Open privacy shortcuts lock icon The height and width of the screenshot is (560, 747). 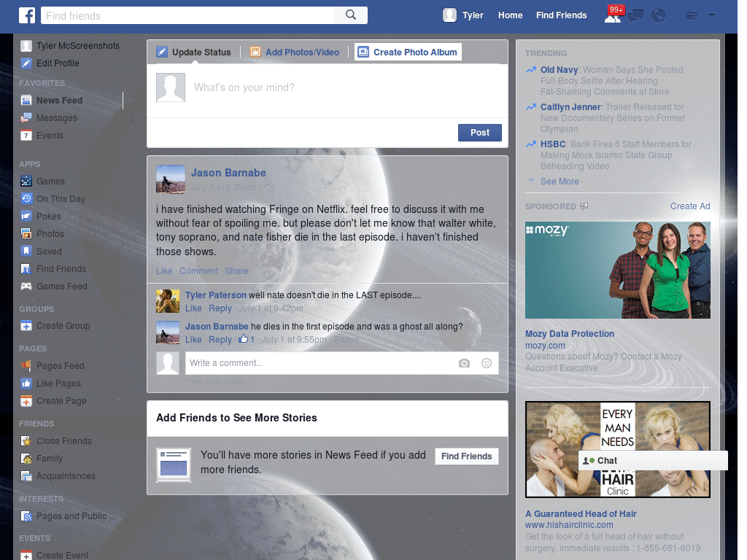pos(692,16)
